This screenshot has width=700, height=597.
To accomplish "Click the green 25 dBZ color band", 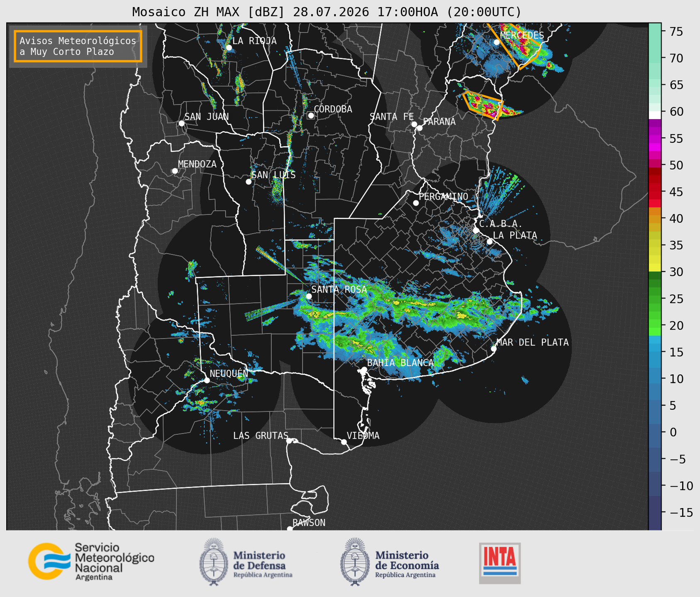I will pyautogui.click(x=655, y=298).
